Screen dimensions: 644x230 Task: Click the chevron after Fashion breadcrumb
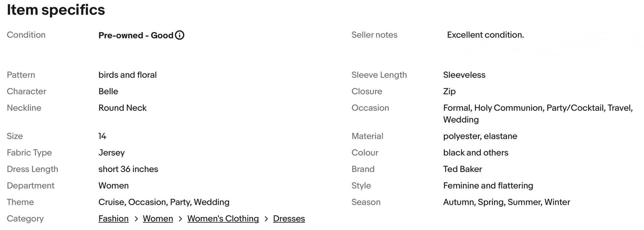(136, 219)
